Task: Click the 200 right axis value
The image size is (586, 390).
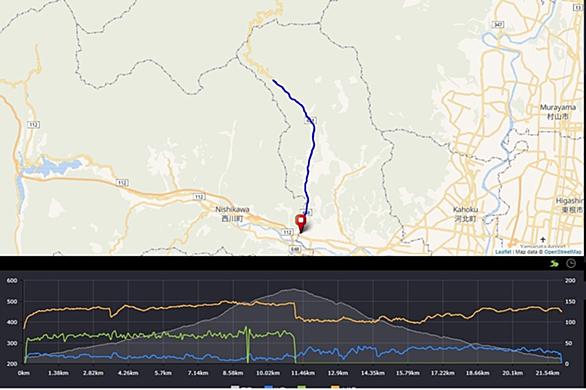Action: click(x=570, y=281)
